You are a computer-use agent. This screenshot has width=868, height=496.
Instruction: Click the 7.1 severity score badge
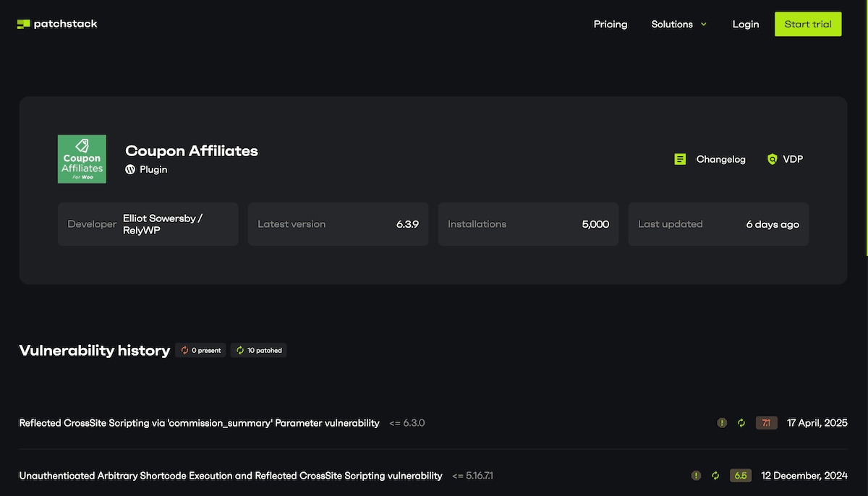click(767, 423)
